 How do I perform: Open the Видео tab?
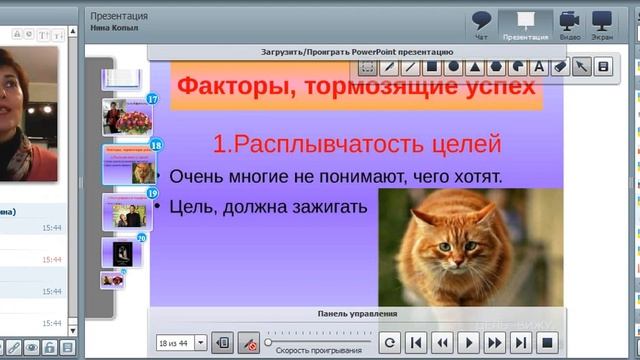click(570, 25)
